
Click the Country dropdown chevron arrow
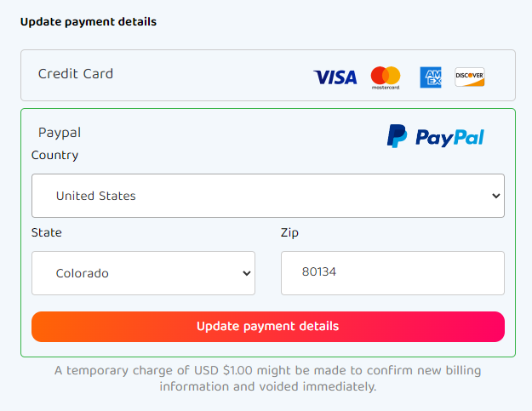point(496,196)
